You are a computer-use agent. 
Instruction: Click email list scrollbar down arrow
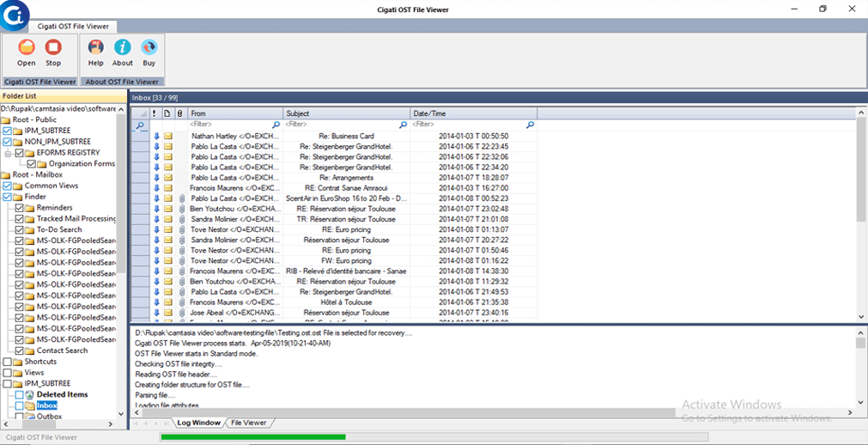[861, 316]
